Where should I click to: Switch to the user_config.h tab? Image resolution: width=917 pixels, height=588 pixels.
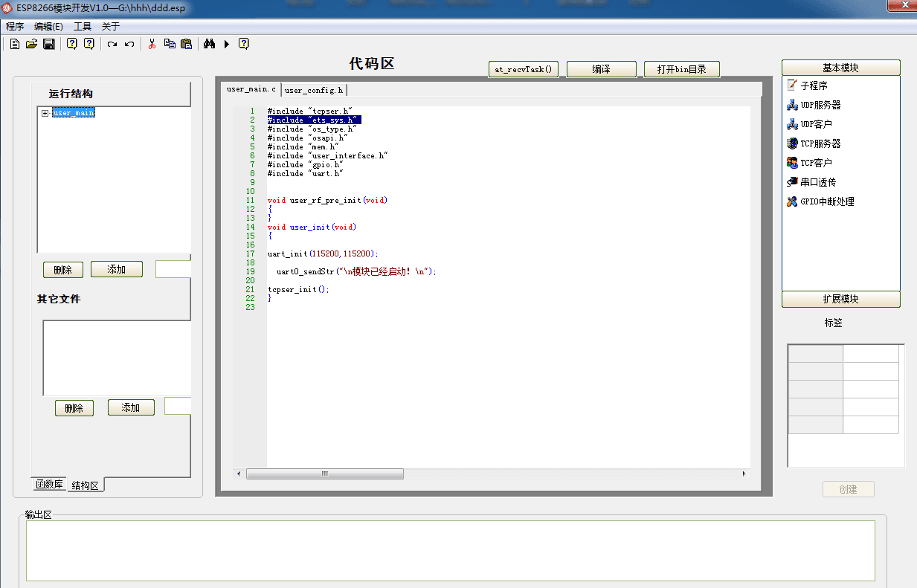(314, 90)
